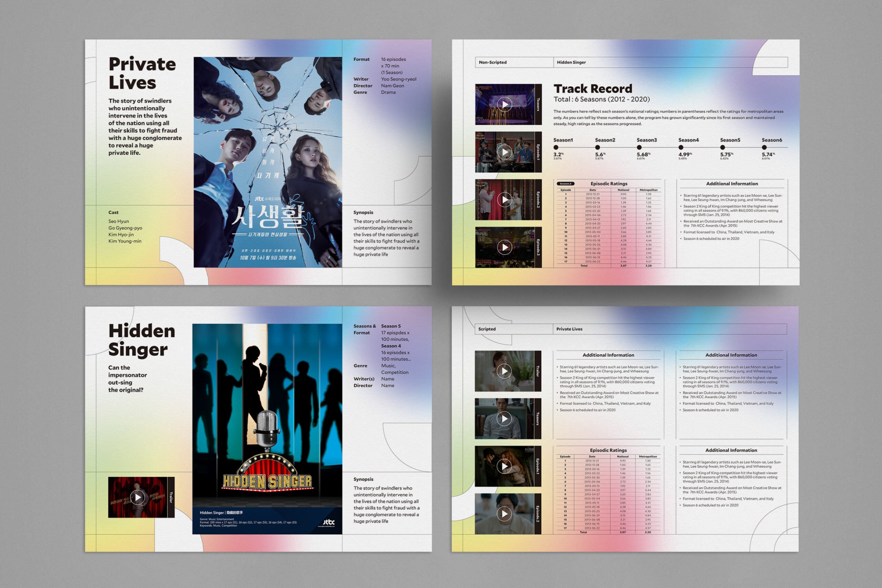This screenshot has width=882, height=588.
Task: Play Episode.1 video on the Track Record page
Action: pyautogui.click(x=505, y=152)
